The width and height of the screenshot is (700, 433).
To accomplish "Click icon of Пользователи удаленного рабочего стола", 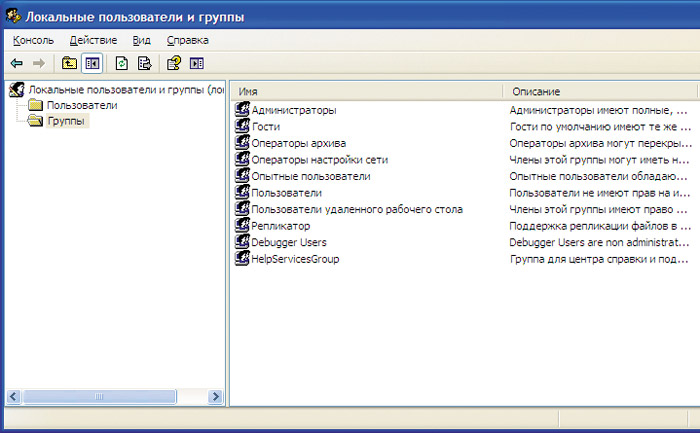I will pos(242,208).
